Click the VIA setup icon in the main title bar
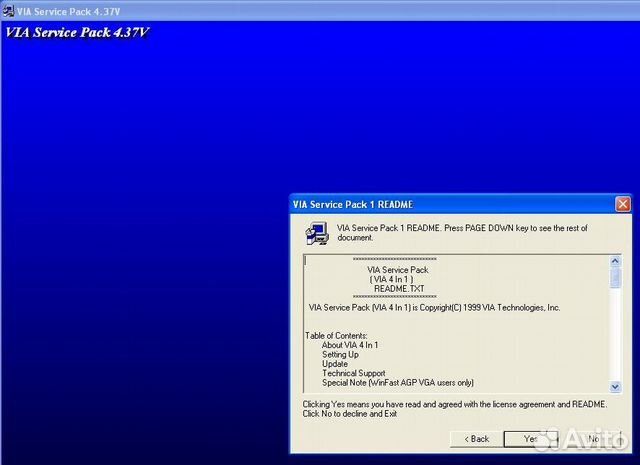Viewport: 640px width, 465px height. (x=9, y=8)
